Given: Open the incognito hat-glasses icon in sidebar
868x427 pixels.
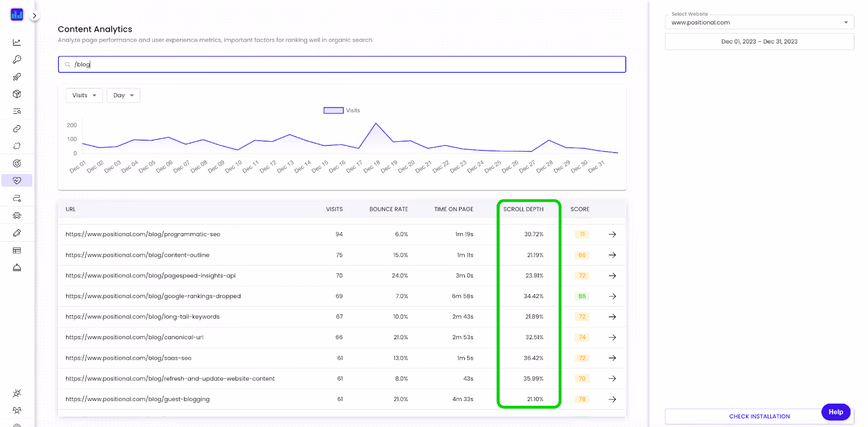Looking at the screenshot, I should [x=17, y=216].
